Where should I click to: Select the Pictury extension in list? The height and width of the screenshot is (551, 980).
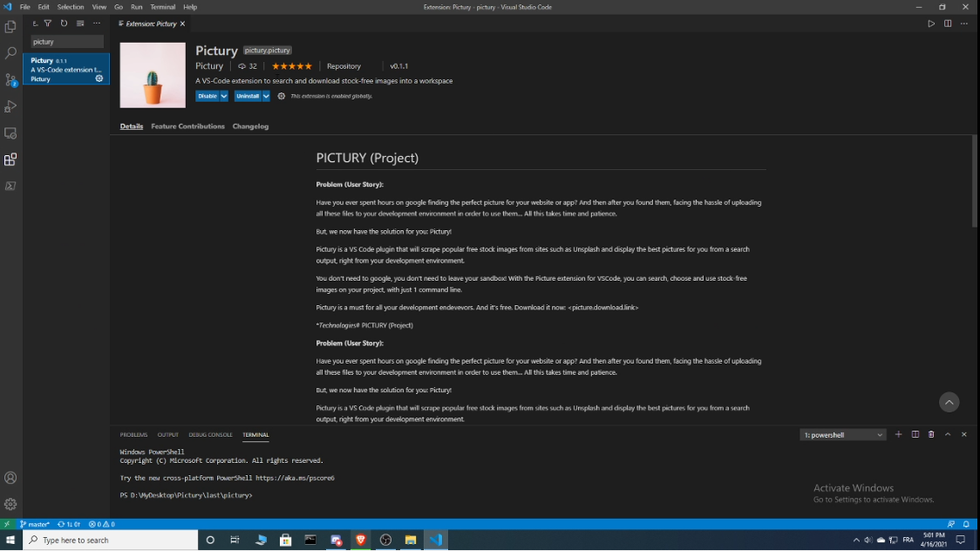pos(66,70)
